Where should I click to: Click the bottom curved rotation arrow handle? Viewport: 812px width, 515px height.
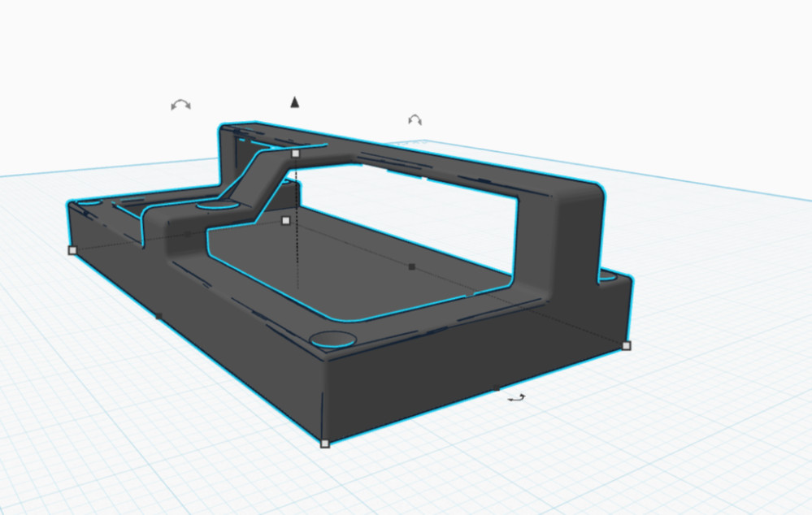click(x=518, y=396)
